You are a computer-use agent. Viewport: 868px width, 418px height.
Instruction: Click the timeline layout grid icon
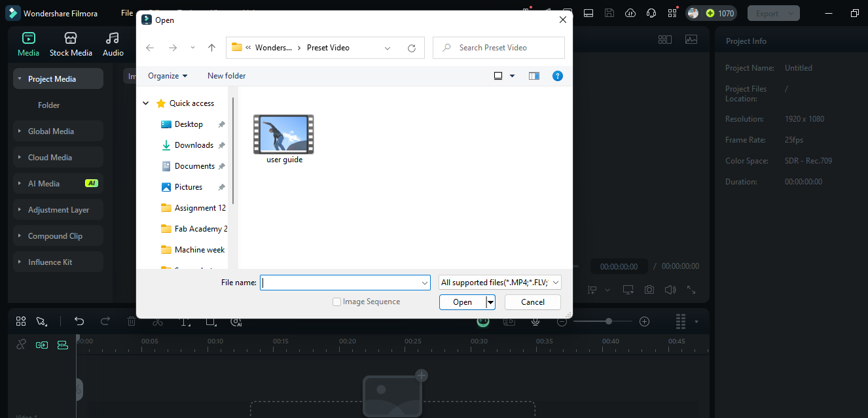point(21,321)
